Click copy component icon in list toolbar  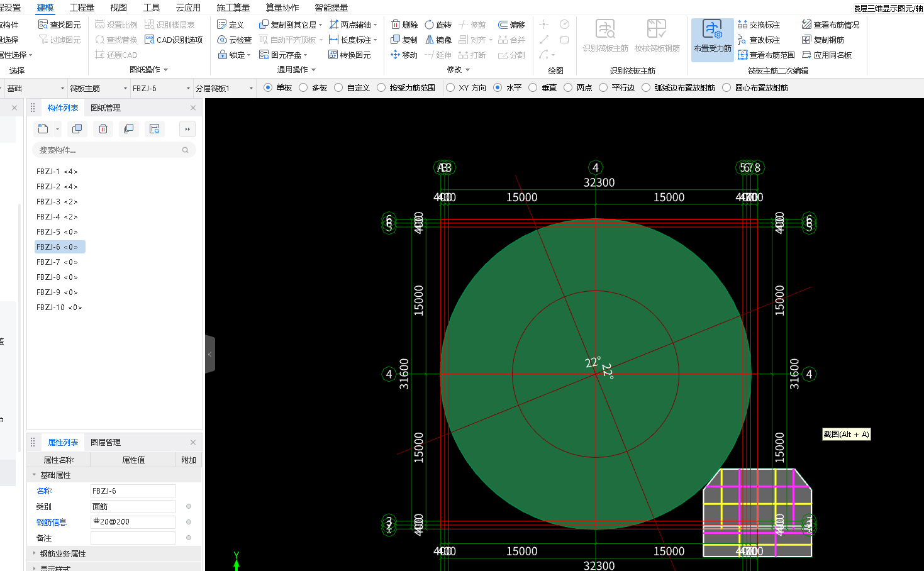pos(77,129)
